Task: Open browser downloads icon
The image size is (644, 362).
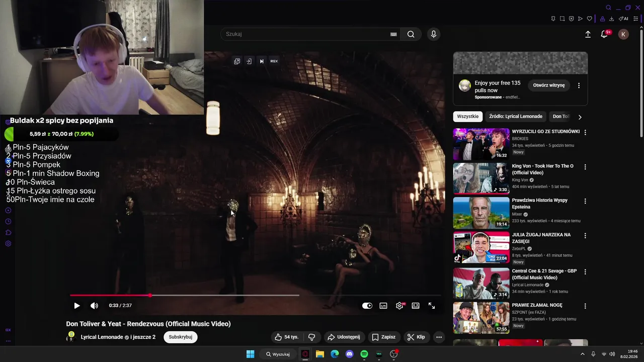Action: (611, 19)
